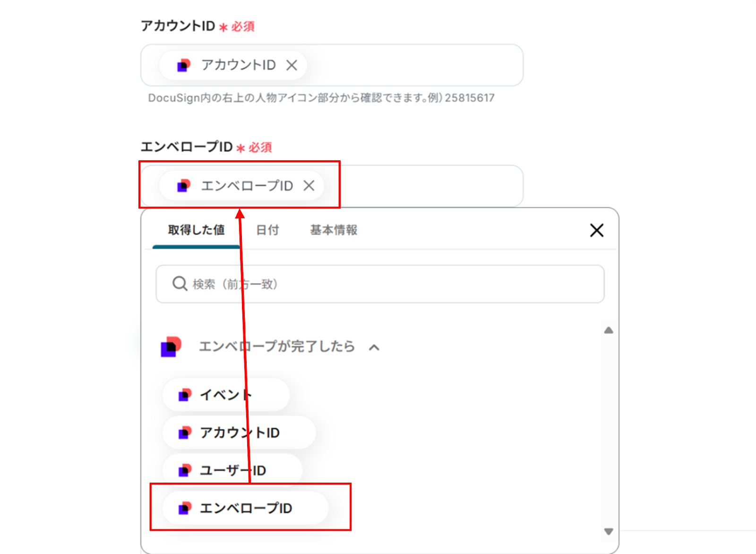756x554 pixels.
Task: Select the ユーザーID value
Action: pyautogui.click(x=232, y=470)
